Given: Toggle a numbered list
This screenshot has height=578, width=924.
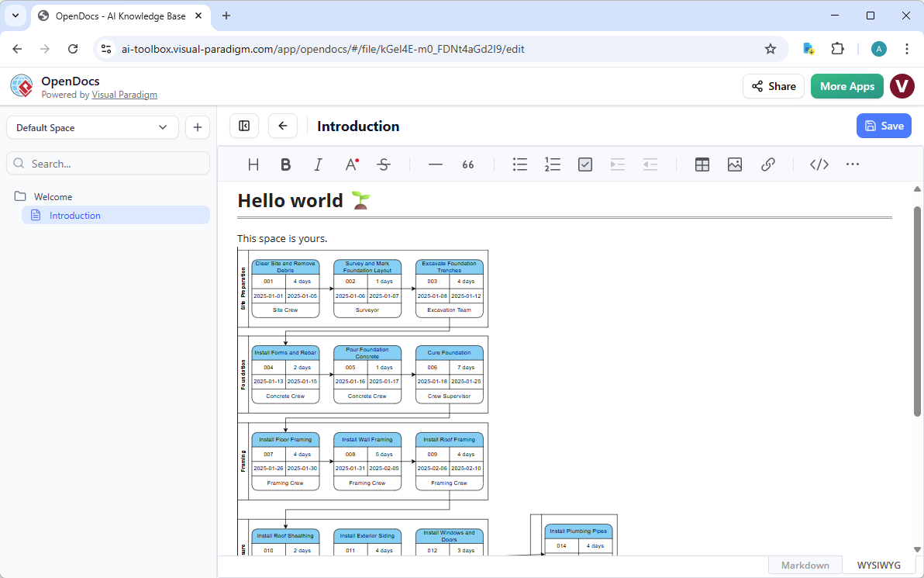Looking at the screenshot, I should [552, 164].
